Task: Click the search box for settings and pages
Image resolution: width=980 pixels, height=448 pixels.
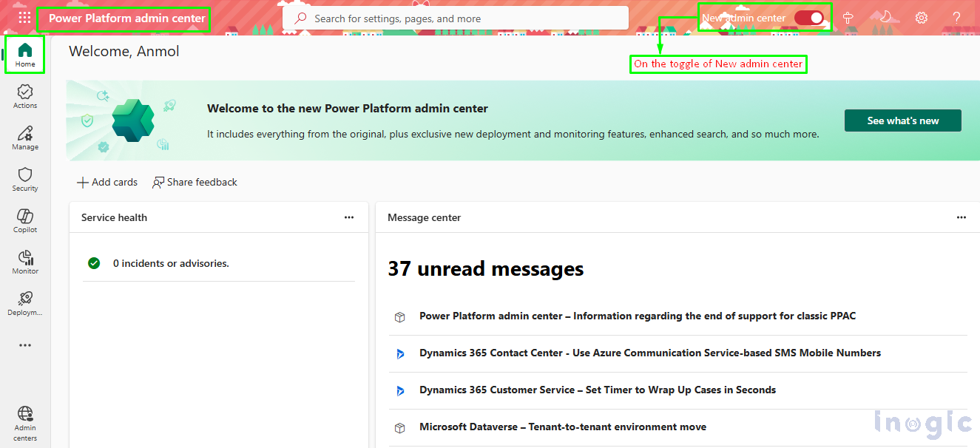Action: (x=456, y=18)
